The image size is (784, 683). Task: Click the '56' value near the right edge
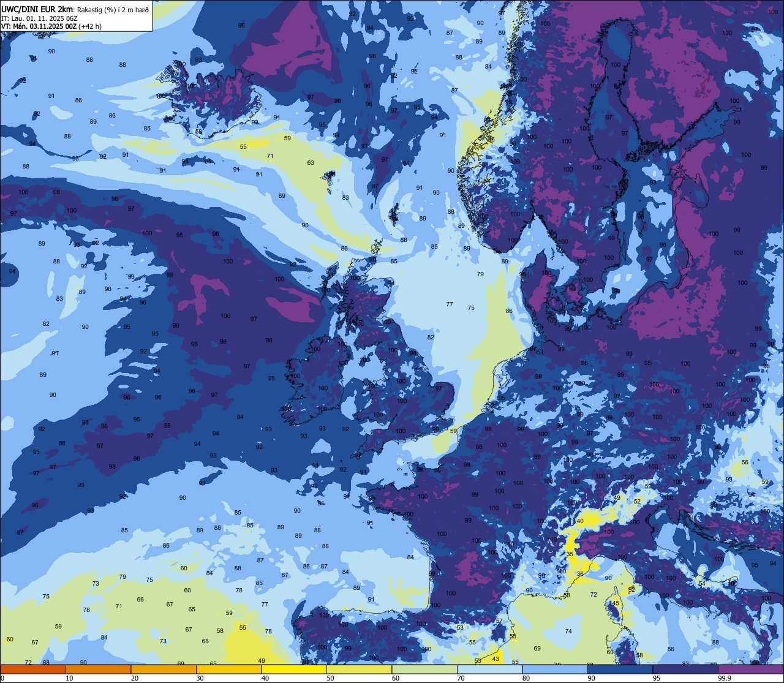coord(745,462)
